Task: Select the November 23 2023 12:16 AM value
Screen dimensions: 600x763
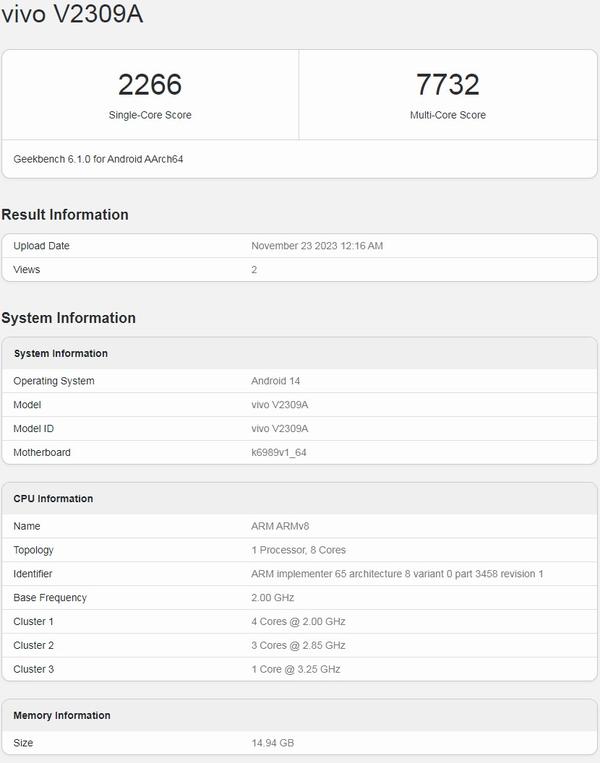Action: [317, 246]
